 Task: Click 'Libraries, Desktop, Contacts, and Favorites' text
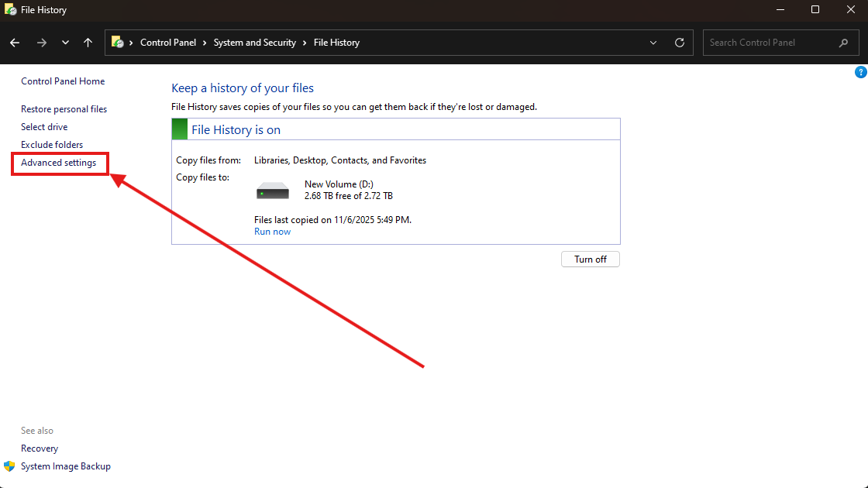tap(340, 160)
